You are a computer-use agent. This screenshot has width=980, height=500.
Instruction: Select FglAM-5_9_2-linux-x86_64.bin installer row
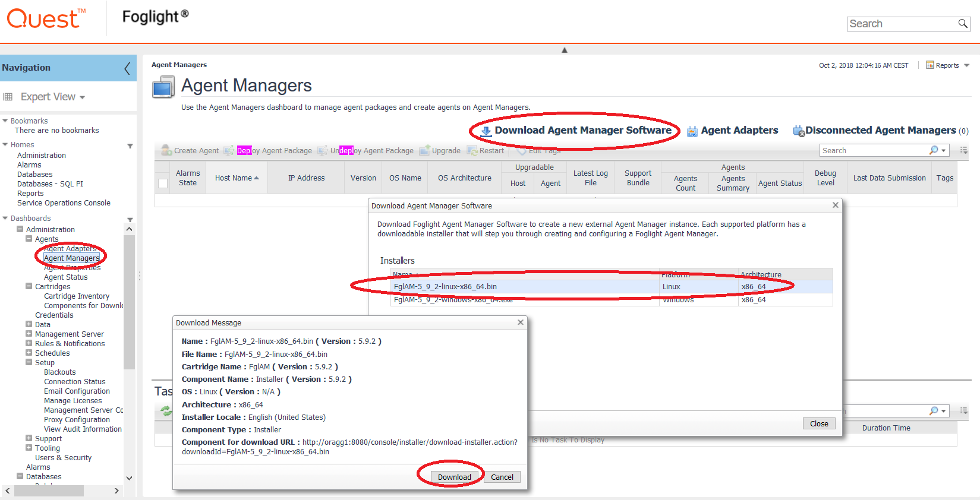click(612, 287)
